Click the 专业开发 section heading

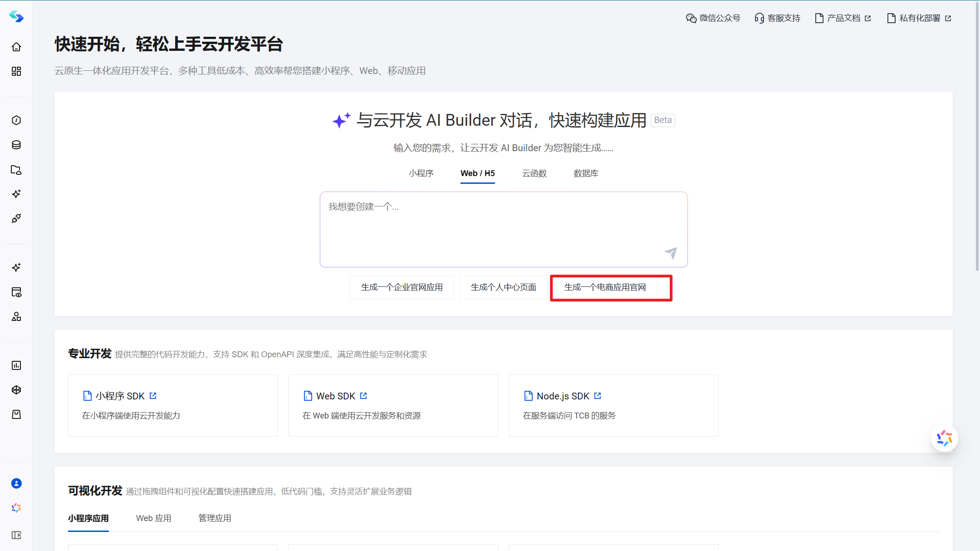click(90, 354)
